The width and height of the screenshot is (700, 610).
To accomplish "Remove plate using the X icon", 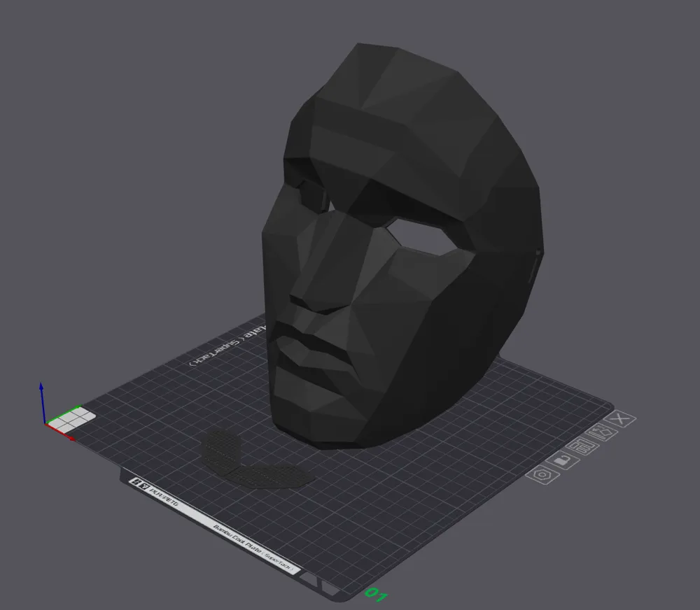I will [x=620, y=419].
